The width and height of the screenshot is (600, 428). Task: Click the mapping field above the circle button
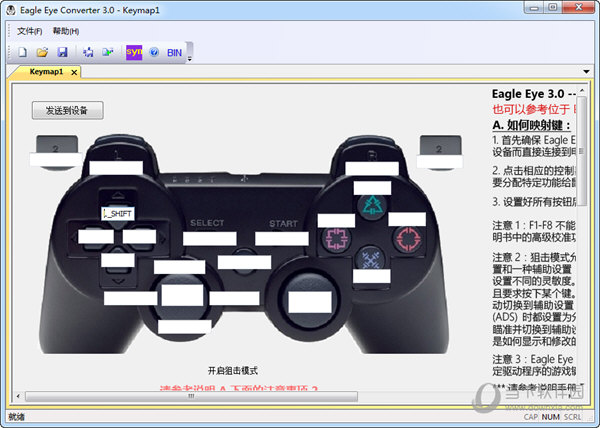click(407, 219)
